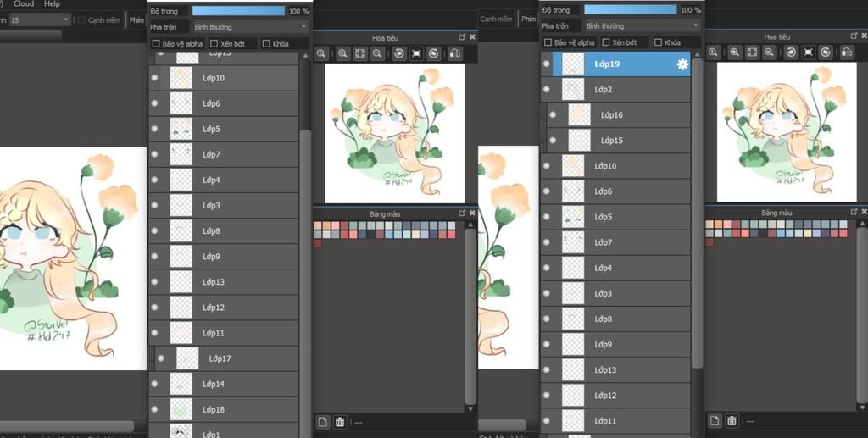Open Pha trộn blend dropdown in left window

point(250,27)
